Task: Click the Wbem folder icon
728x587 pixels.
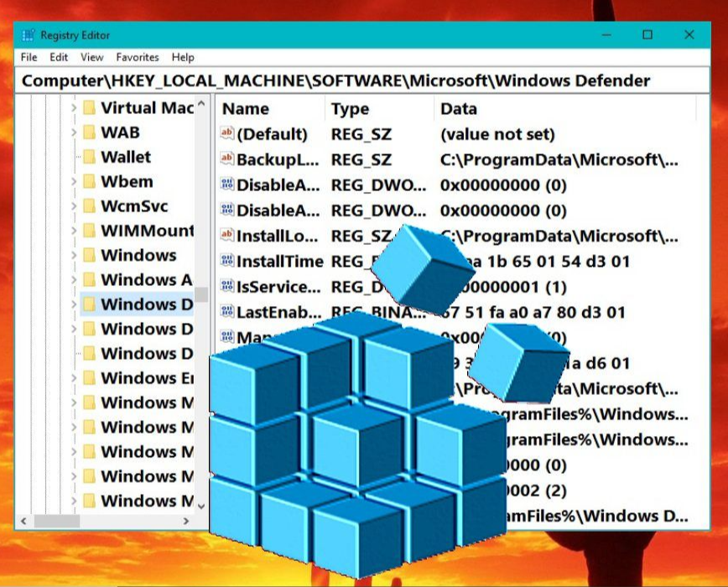Action: pyautogui.click(x=89, y=181)
